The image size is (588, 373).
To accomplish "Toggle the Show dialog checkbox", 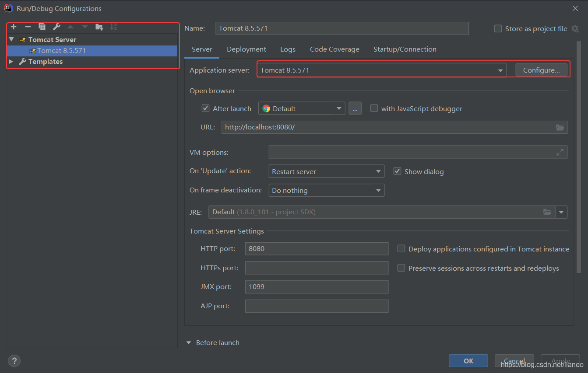I will 397,171.
